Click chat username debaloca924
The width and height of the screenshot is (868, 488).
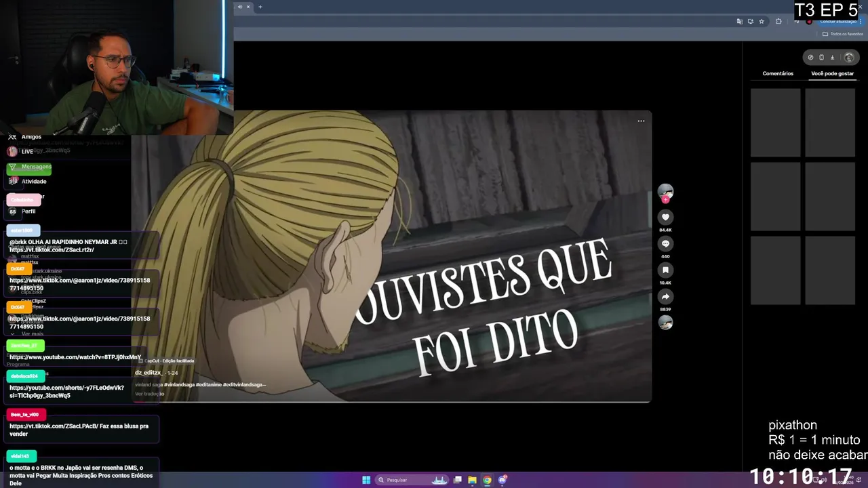coord(25,376)
